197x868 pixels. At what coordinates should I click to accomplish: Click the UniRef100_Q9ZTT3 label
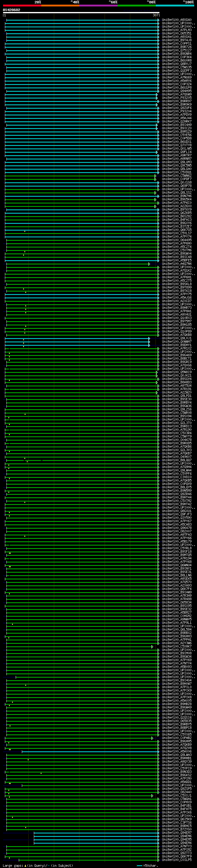[x=176, y=853]
